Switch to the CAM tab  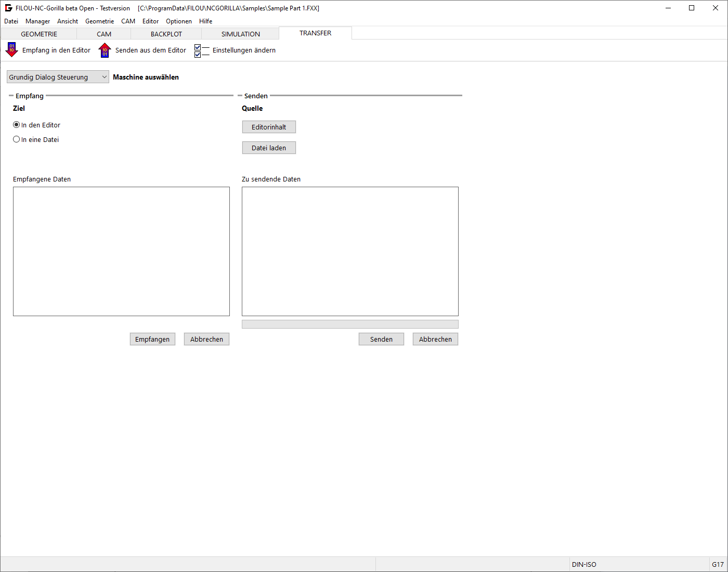tap(104, 34)
